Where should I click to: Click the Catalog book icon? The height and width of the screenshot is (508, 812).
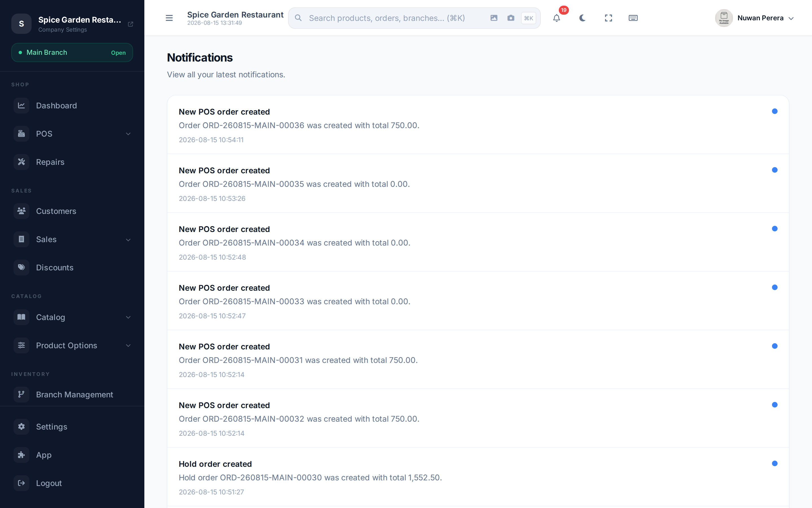(21, 317)
